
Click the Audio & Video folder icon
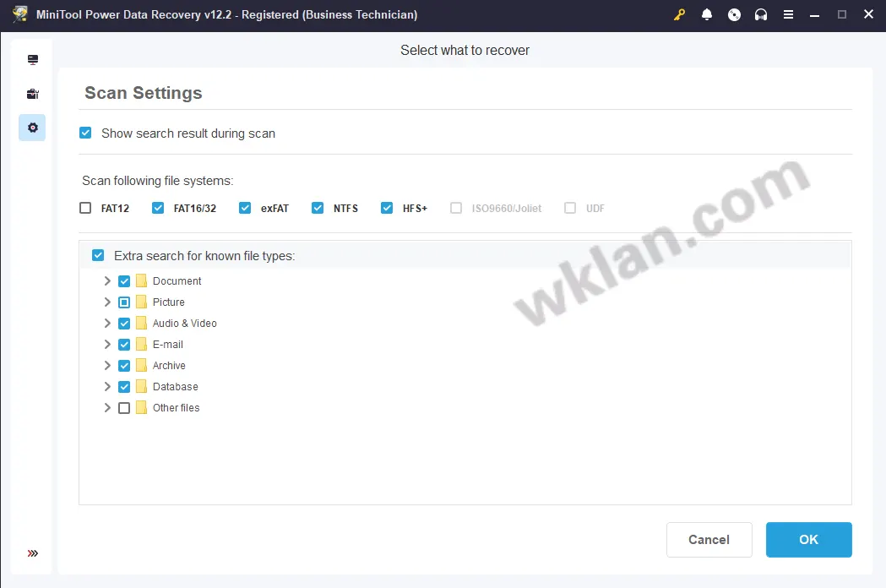(141, 324)
